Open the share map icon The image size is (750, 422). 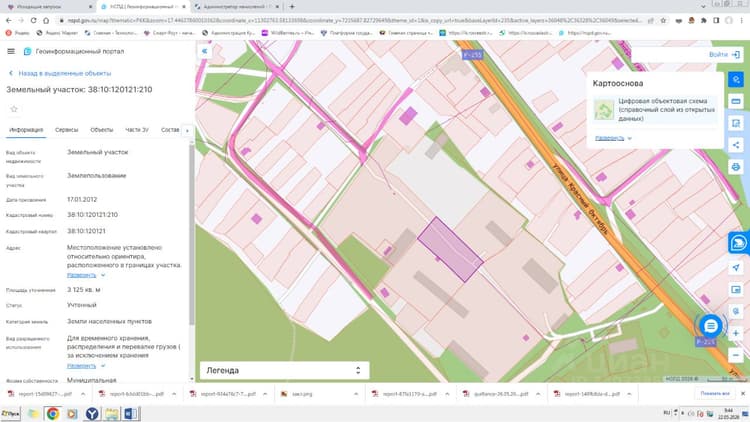point(736,145)
